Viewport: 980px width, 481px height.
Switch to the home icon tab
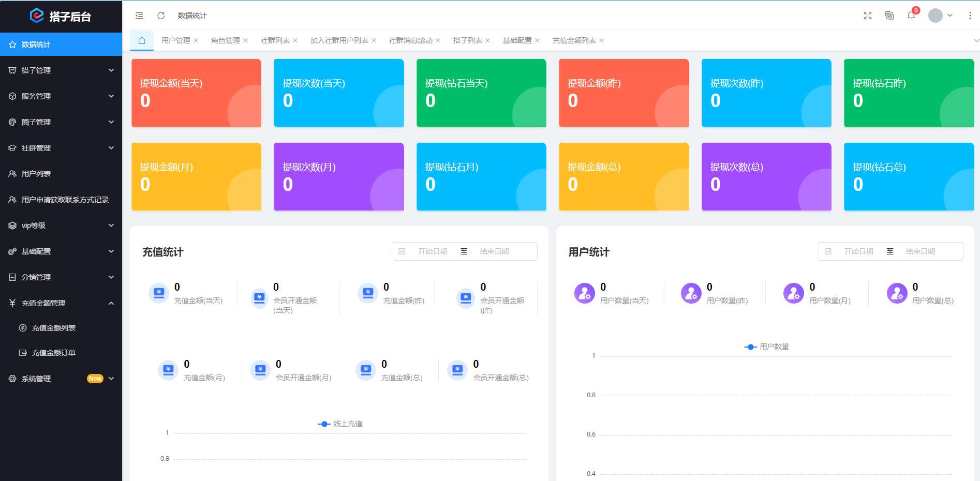tap(142, 40)
